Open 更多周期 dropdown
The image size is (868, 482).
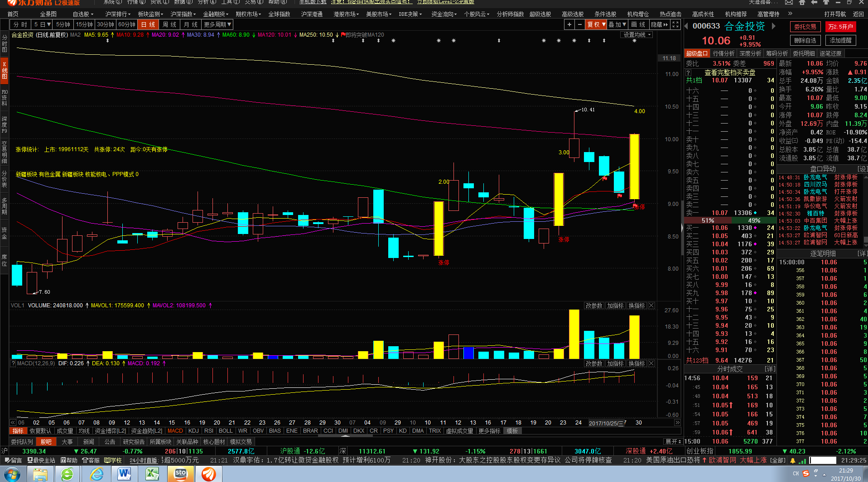click(217, 24)
